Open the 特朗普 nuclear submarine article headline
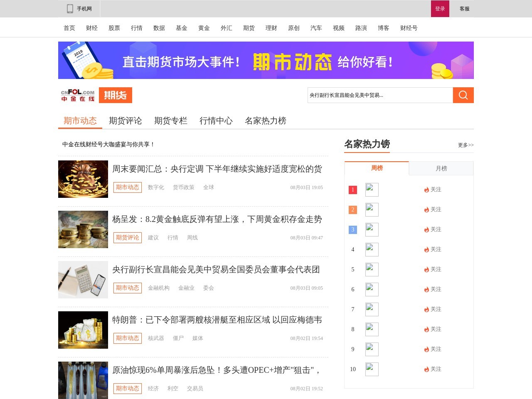Viewport: 532px width, 399px height. coord(217,320)
